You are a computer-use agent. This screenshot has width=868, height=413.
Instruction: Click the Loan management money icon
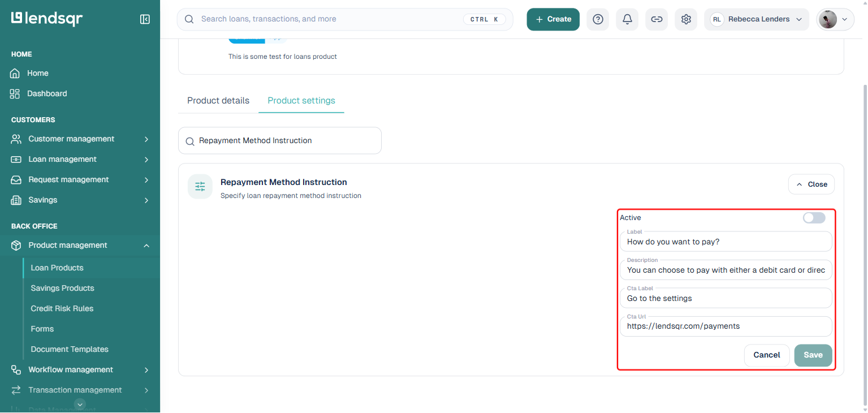16,160
